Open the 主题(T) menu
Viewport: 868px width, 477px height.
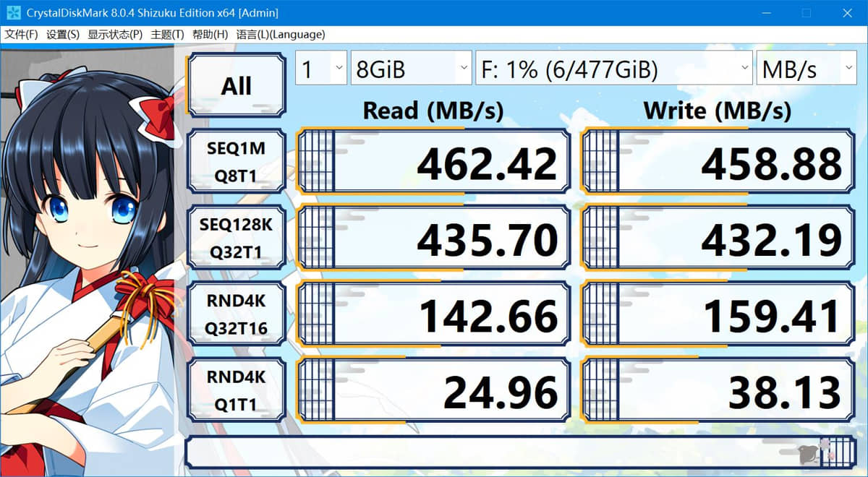[x=168, y=35]
